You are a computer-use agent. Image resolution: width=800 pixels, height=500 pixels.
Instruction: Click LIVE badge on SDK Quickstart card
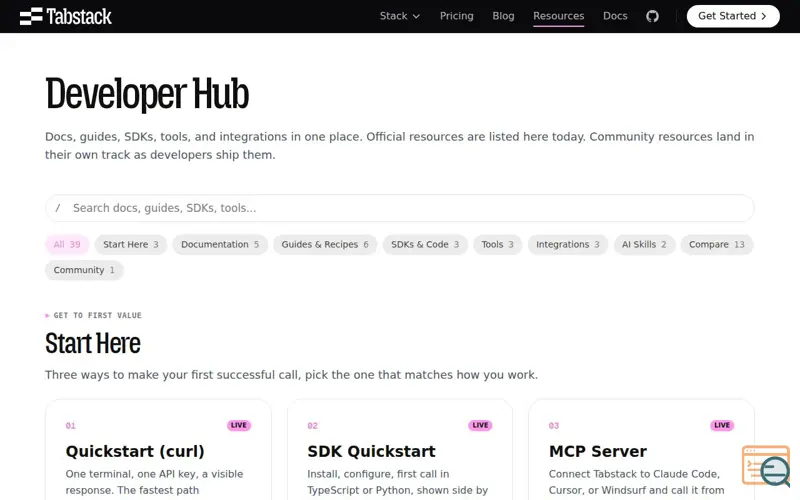point(480,425)
